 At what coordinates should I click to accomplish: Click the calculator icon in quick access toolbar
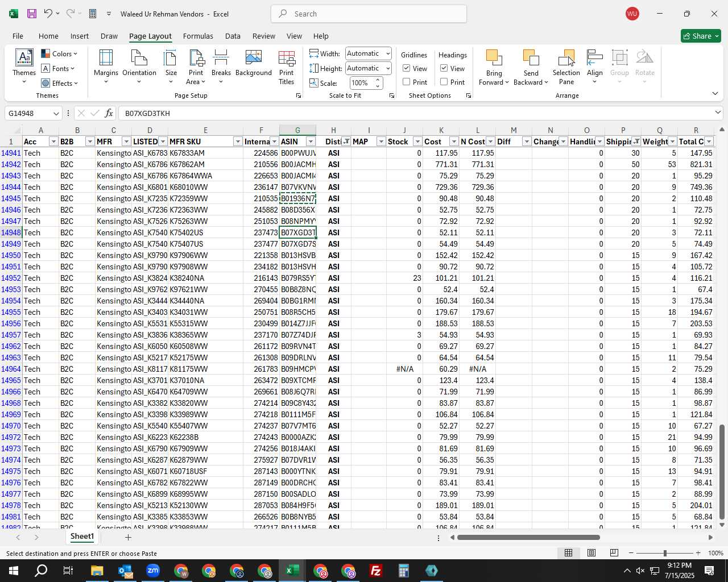[93, 14]
